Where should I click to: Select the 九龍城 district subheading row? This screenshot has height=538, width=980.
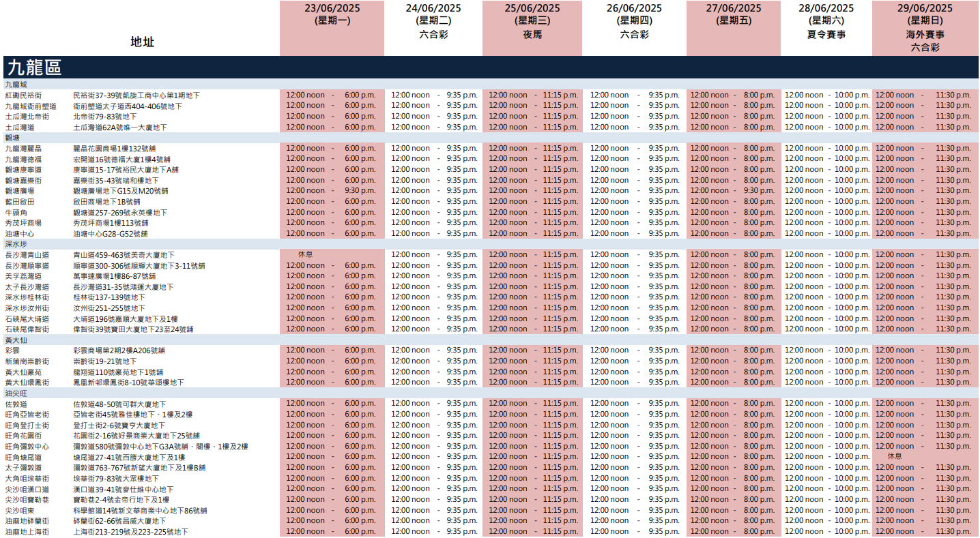pyautogui.click(x=16, y=84)
